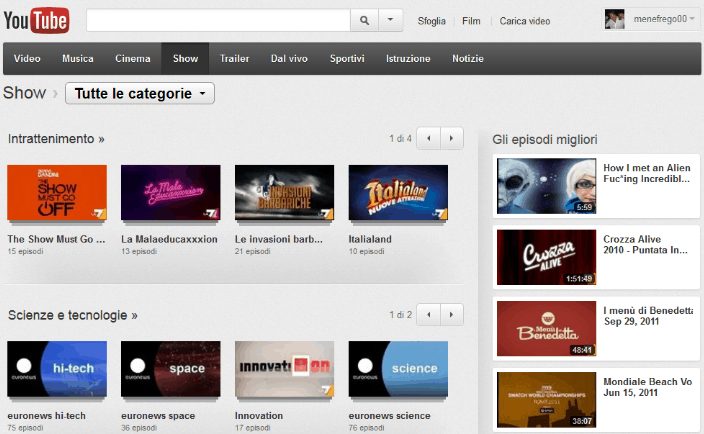The width and height of the screenshot is (704, 434).
Task: Open the Scienze e tecnologie section link
Action: [73, 315]
